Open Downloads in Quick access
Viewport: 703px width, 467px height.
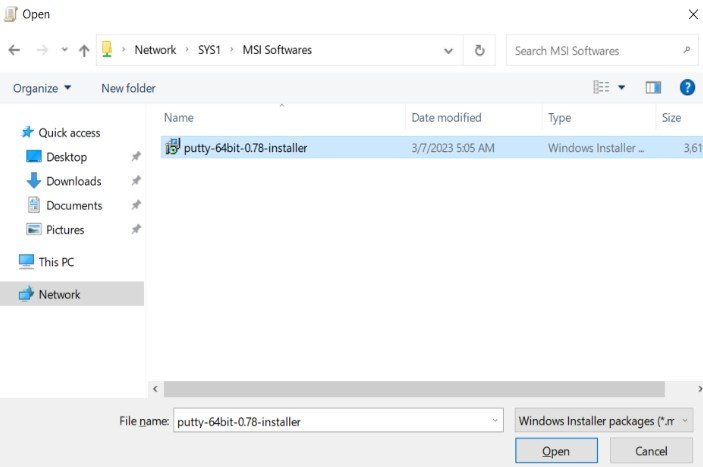click(x=74, y=181)
